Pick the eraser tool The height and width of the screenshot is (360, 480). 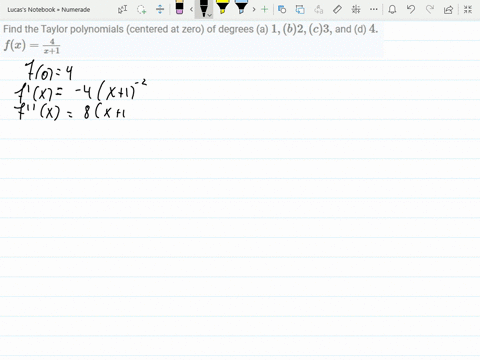[179, 7]
